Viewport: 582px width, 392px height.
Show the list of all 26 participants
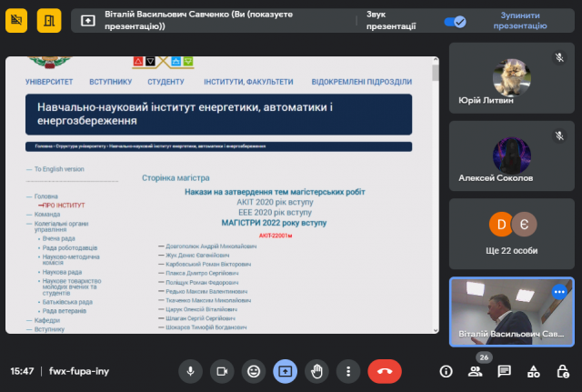475,371
